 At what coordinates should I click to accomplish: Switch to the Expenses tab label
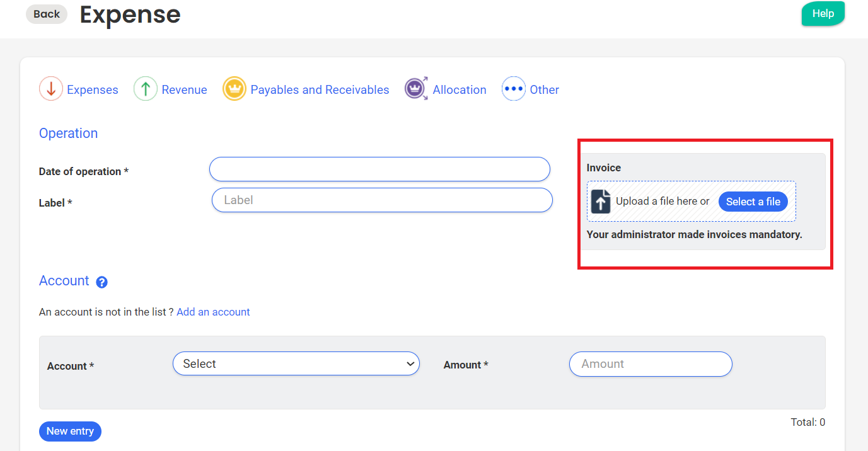[x=92, y=90]
